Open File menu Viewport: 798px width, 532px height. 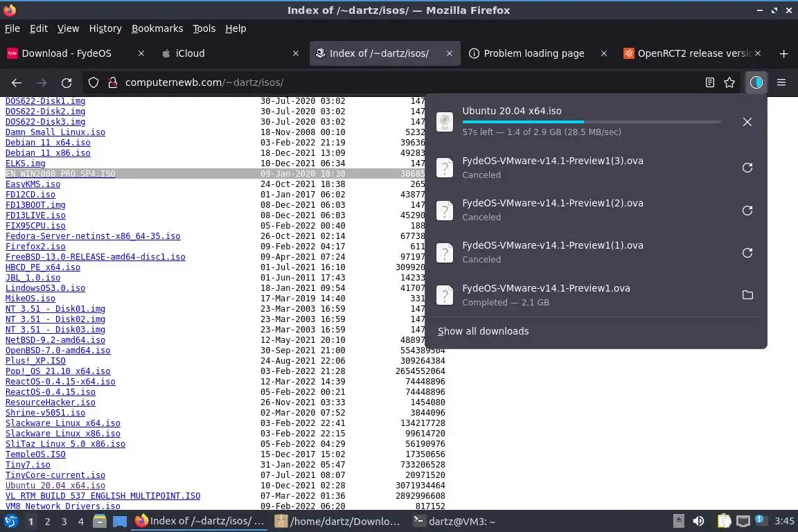point(12,28)
